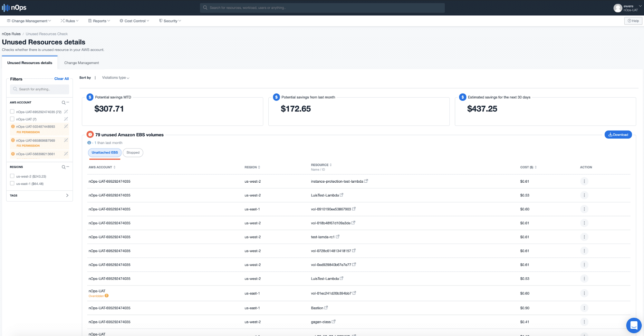Screen dimensions: 644x336
Task: Edit account nOps-UAT-665869687969 pencil icon
Action: pyautogui.click(x=66, y=140)
